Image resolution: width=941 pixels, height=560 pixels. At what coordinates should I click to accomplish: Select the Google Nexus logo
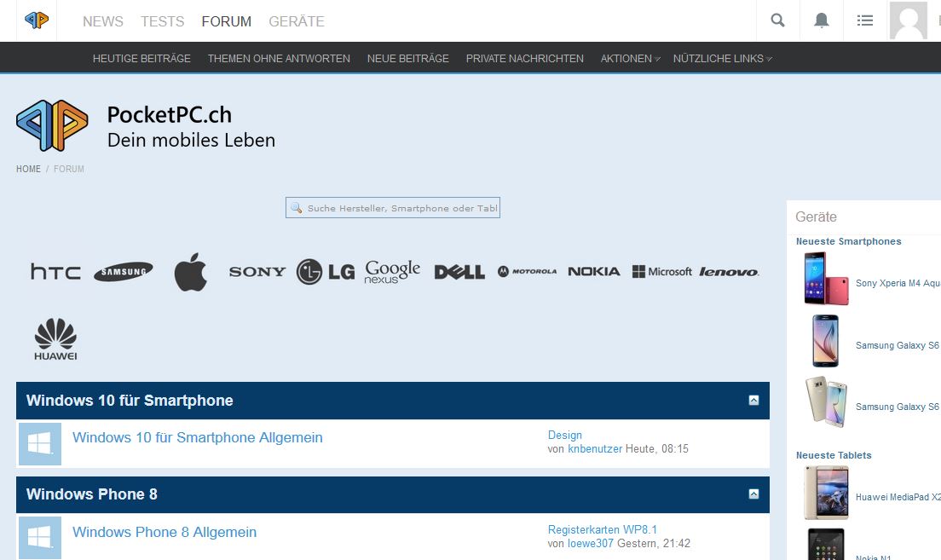click(x=392, y=272)
